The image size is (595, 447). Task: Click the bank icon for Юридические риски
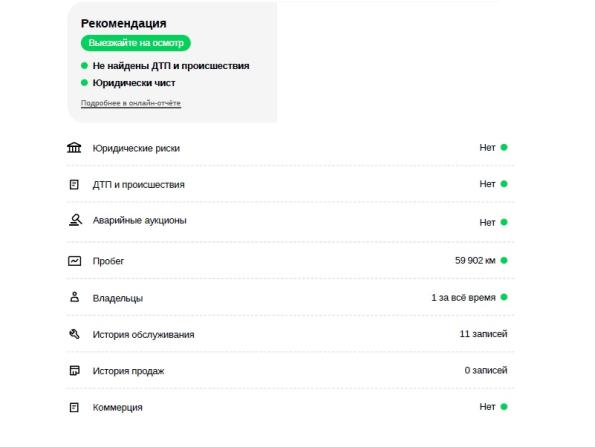(74, 147)
